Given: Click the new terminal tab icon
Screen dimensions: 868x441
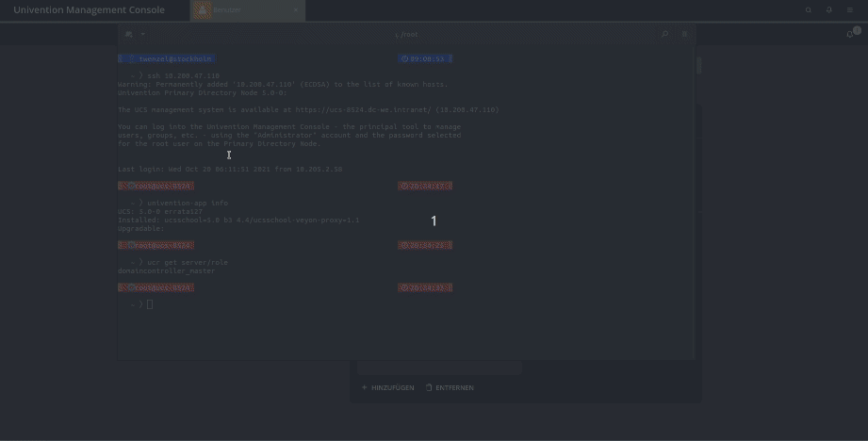Looking at the screenshot, I should pos(129,34).
